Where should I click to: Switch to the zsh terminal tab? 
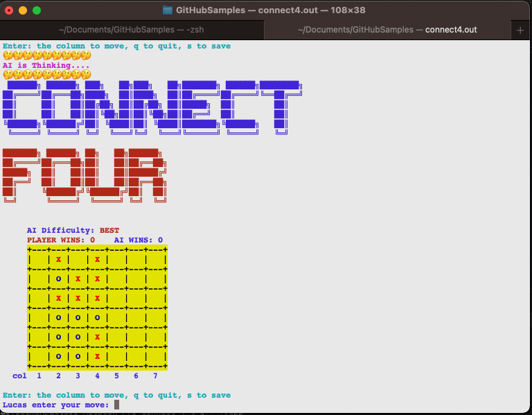132,30
